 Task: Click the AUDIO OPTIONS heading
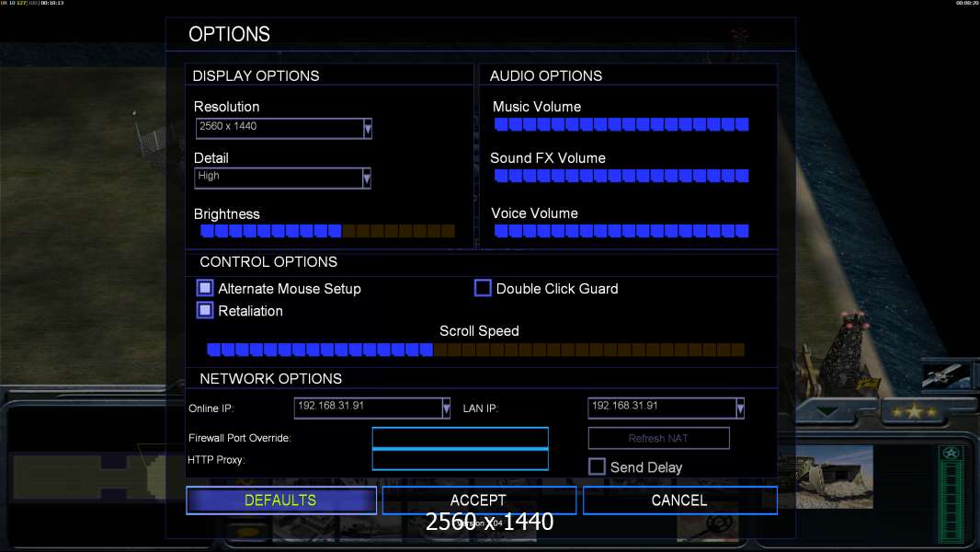546,75
